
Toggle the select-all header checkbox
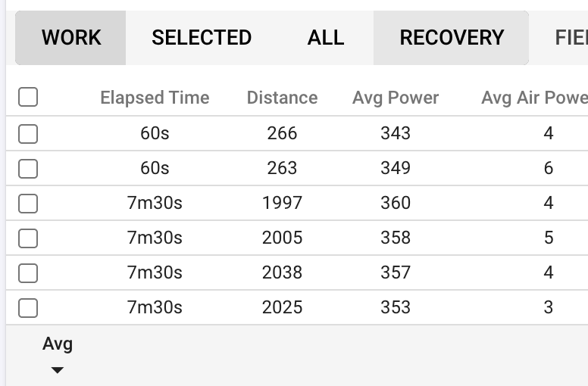[28, 97]
